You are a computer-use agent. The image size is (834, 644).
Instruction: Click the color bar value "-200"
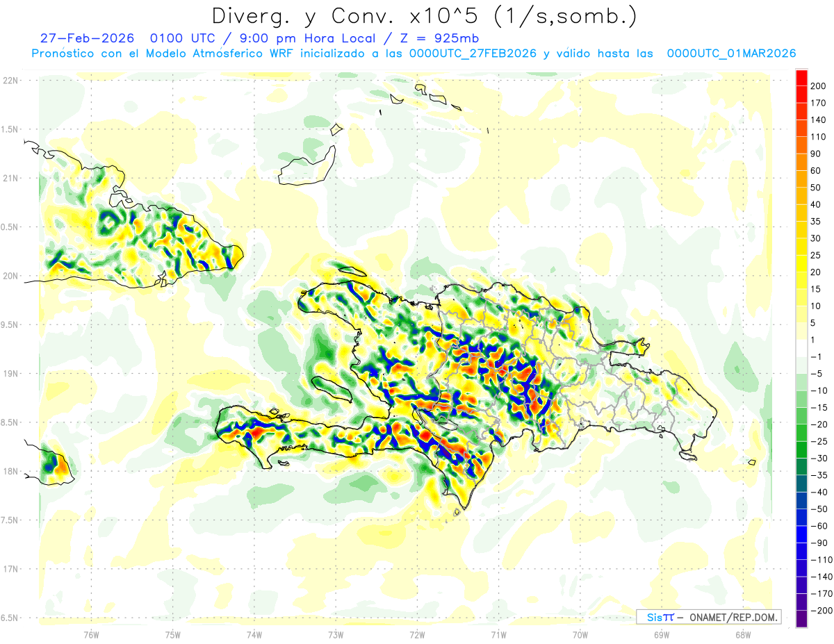pyautogui.click(x=821, y=611)
